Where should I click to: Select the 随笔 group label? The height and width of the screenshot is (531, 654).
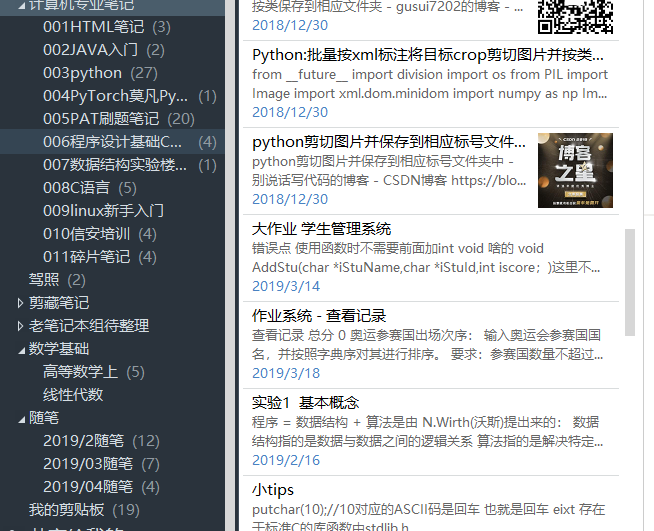click(44, 418)
